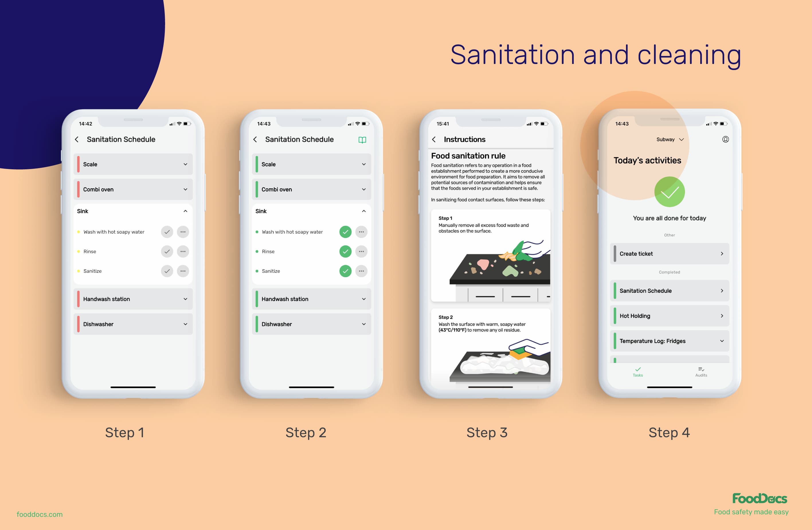Toggle the checkmark for Wash with hot soapy water

[166, 232]
